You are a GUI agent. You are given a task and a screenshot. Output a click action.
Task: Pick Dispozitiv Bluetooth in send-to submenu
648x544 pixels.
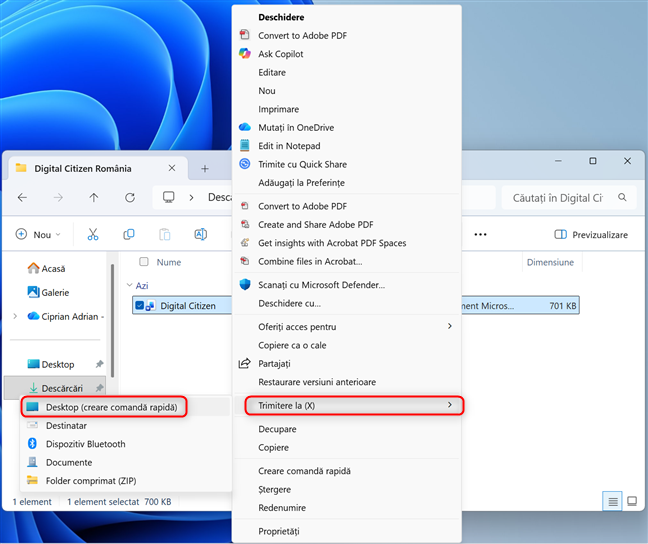(85, 444)
